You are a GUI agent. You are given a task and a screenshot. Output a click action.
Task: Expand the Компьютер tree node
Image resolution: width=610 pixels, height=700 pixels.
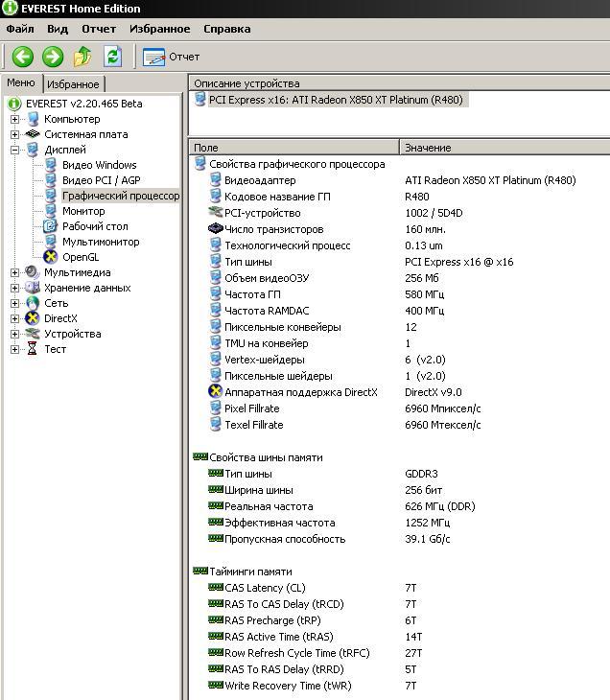(14, 119)
